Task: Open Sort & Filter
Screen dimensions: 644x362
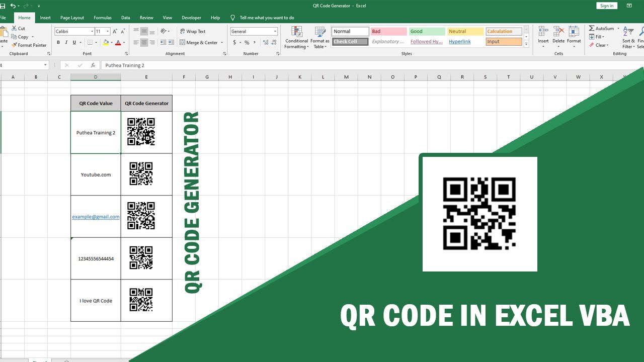Action: [x=628, y=38]
